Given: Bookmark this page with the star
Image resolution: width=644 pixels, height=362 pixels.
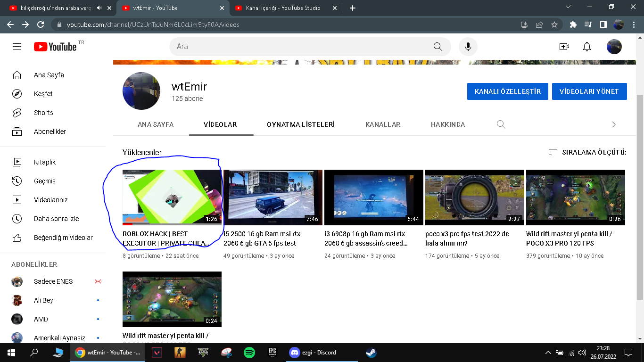Looking at the screenshot, I should coord(554,25).
